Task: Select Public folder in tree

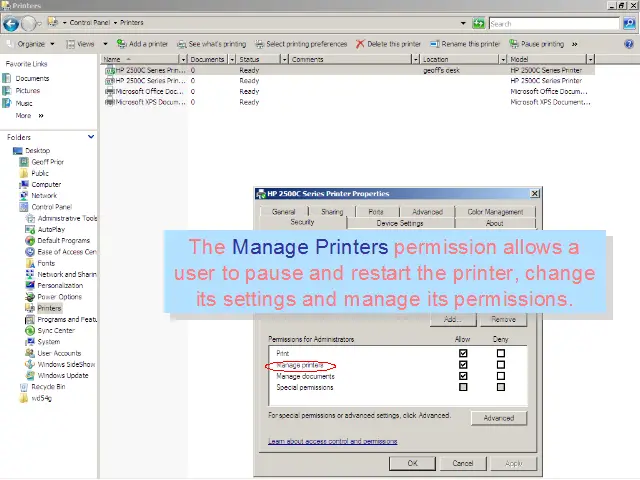Action: 40,173
